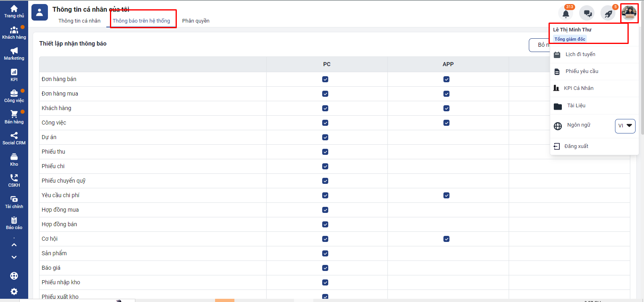Screen dimensions: 644x302
Task: Open the chat messages icon
Action: click(587, 13)
